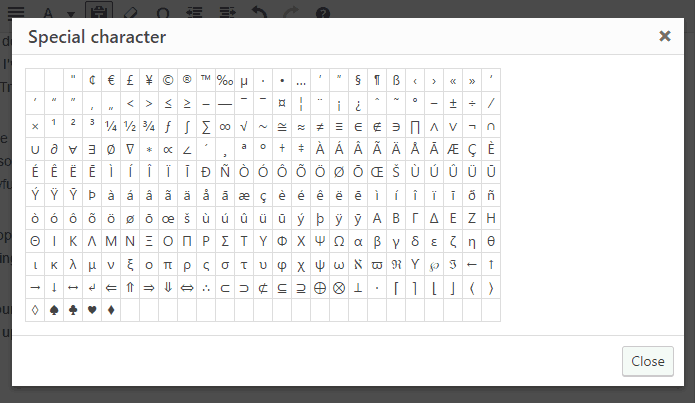
Task: Select the angle ∠ symbol
Action: (x=187, y=149)
